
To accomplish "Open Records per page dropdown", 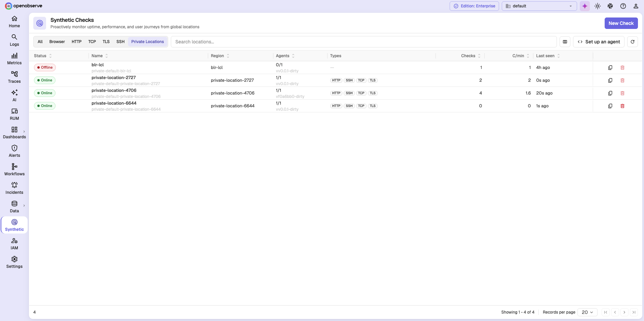I will tap(588, 312).
